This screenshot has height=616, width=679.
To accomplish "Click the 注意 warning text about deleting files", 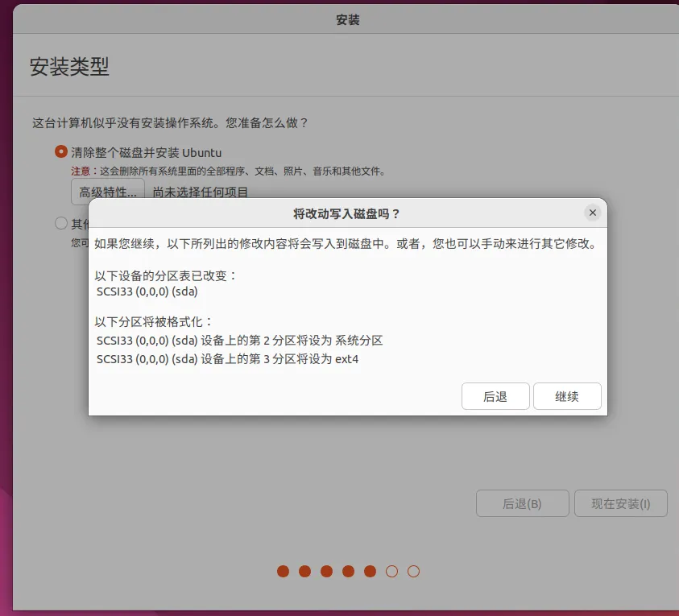I will point(228,172).
